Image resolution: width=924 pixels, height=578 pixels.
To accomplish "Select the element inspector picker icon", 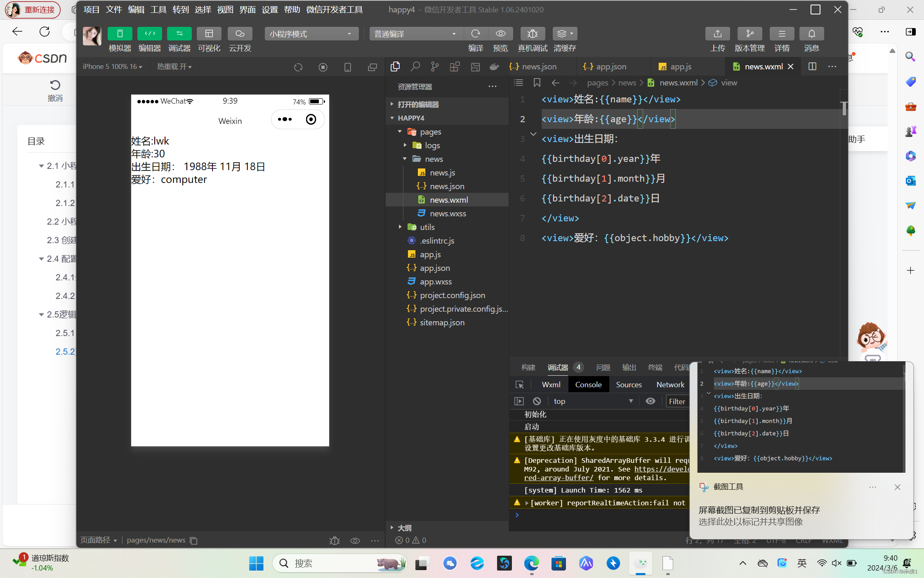I will pos(520,385).
